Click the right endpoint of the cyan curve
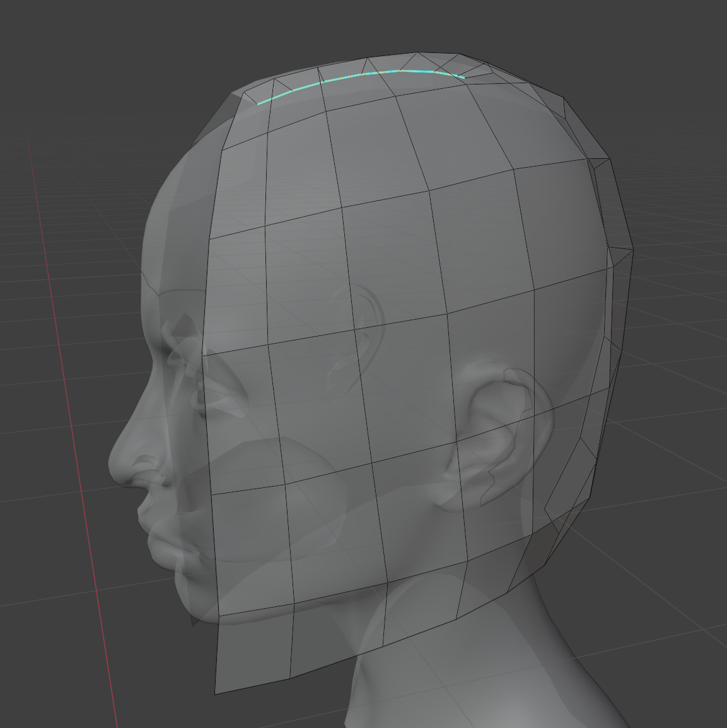The width and height of the screenshot is (727, 728). coord(464,78)
